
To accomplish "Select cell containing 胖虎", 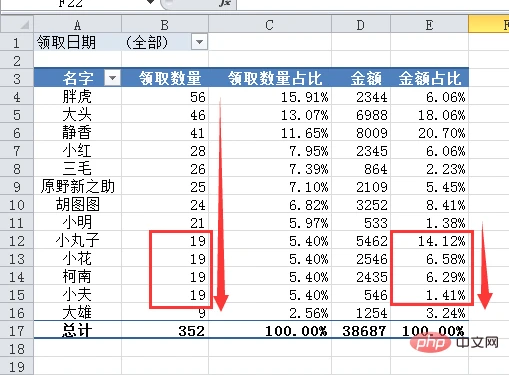I will tap(77, 97).
